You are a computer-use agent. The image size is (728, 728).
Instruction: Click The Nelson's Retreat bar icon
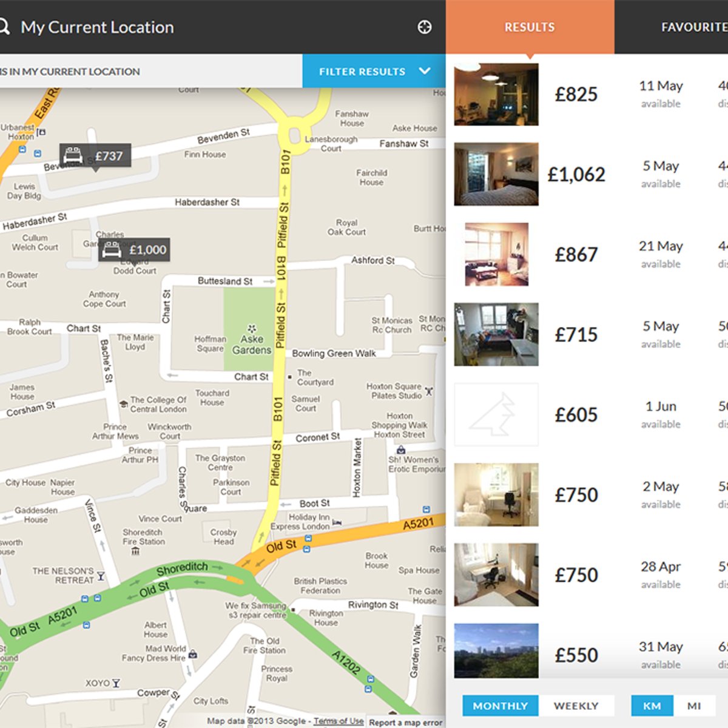click(101, 576)
